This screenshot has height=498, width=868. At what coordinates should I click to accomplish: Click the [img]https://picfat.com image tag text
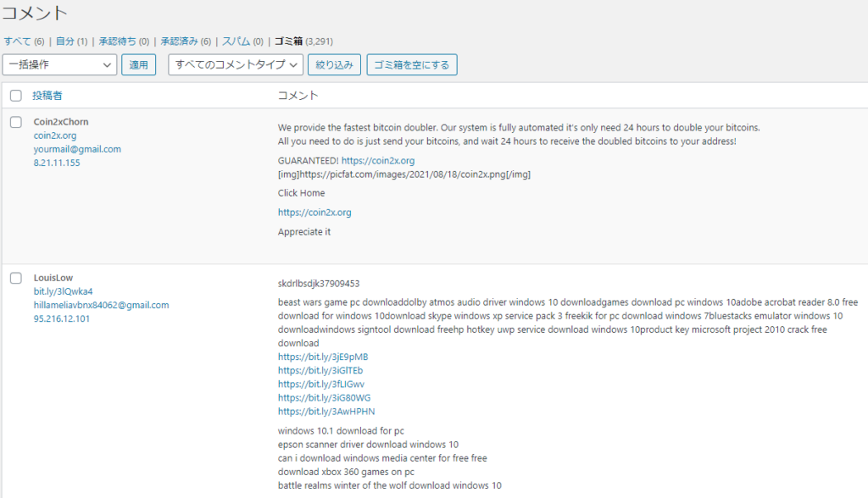click(x=404, y=174)
